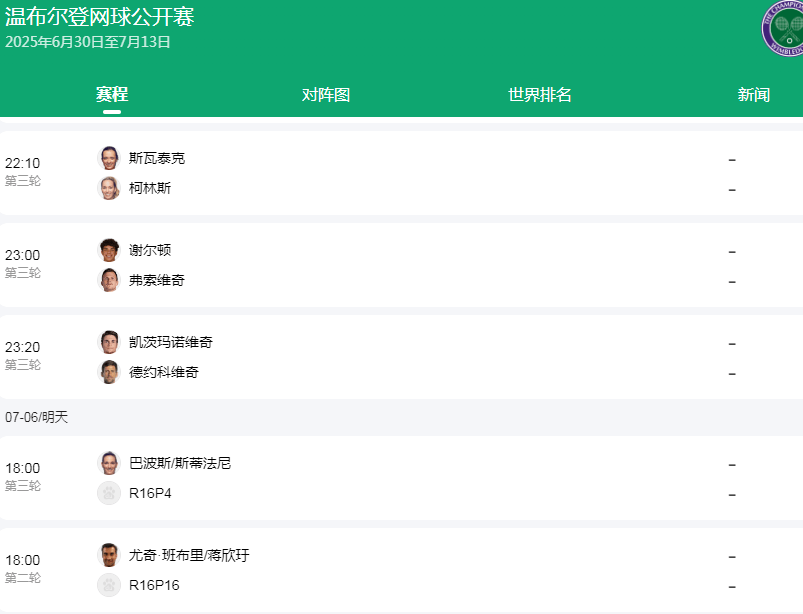Screen dimensions: 803x614
Task: Click 谢尔顿 player avatar
Action: tap(109, 250)
